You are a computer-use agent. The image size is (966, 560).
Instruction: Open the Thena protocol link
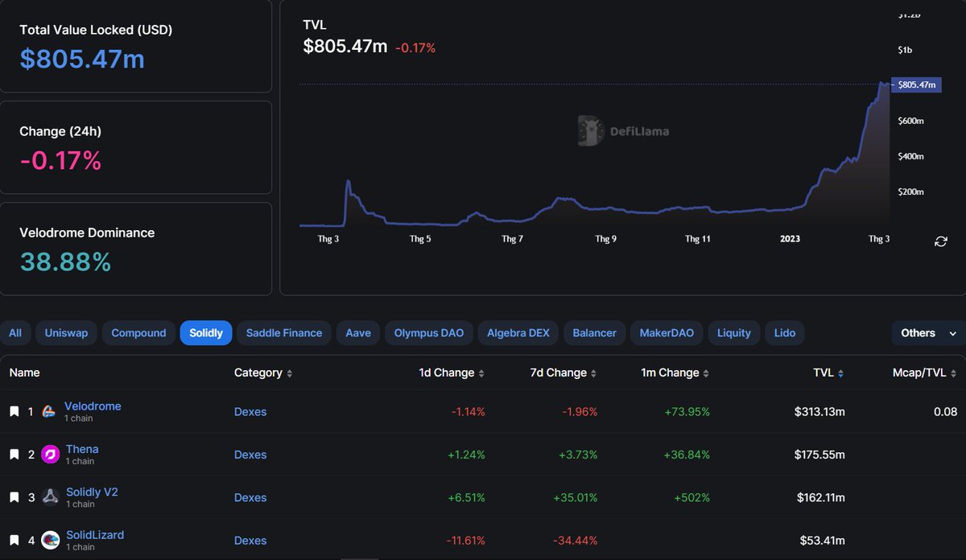[82, 449]
